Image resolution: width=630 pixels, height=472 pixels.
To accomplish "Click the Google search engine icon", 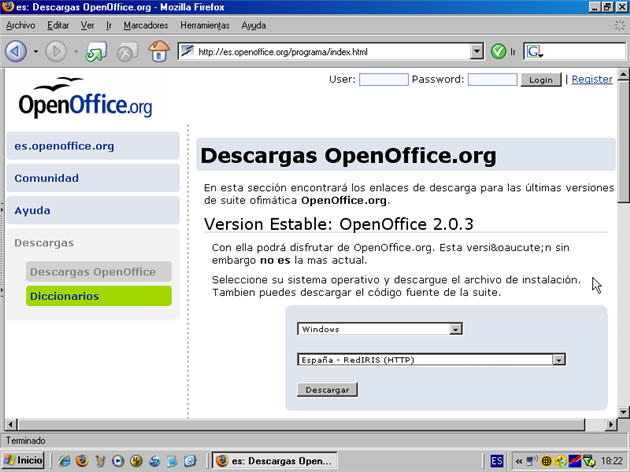I will [535, 51].
